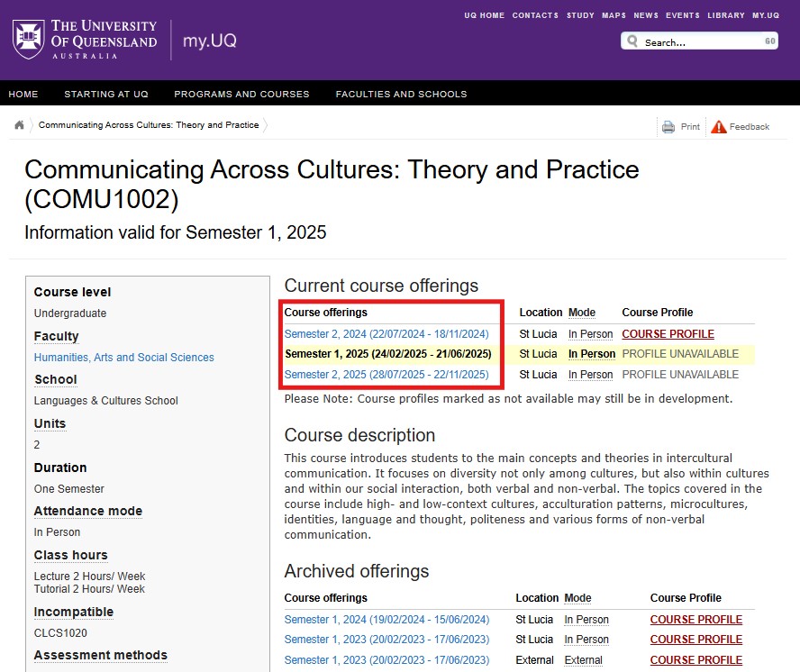Open the Maps link in top bar
Viewport: 800px width, 672px height.
[614, 15]
